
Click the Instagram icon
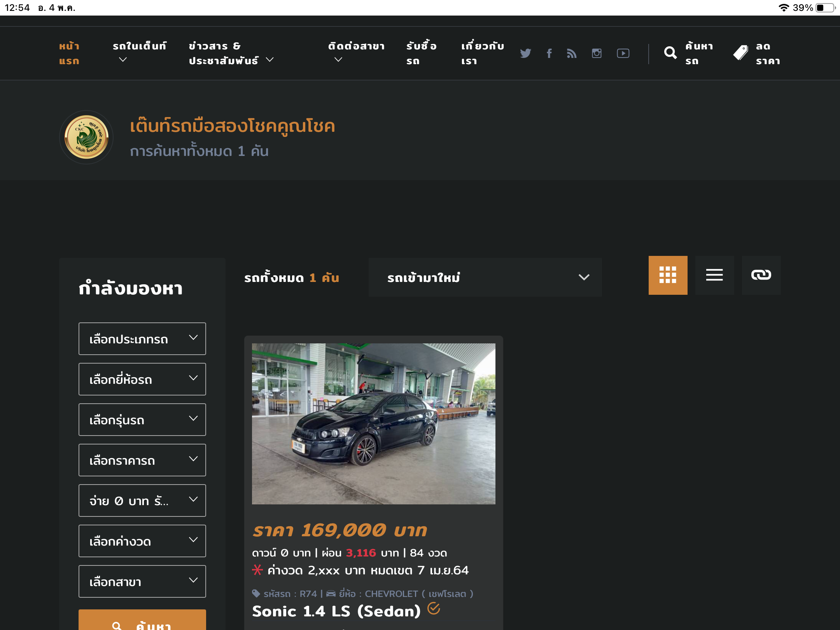coord(597,53)
